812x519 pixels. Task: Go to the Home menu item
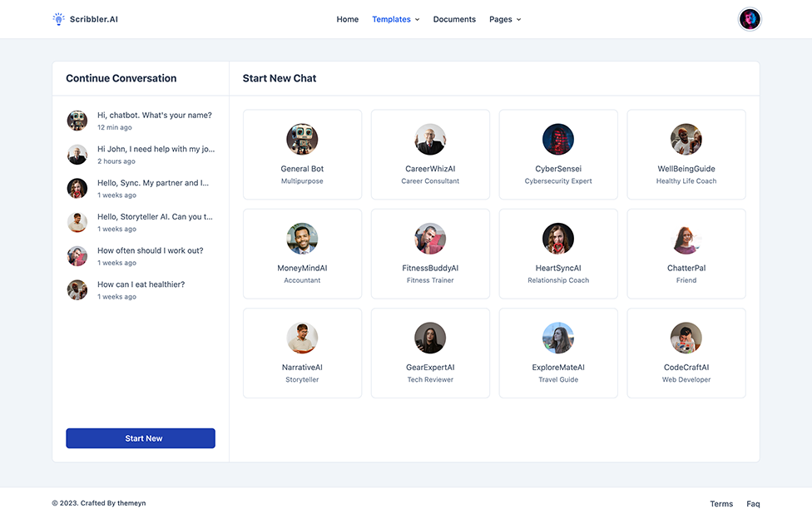pos(348,19)
